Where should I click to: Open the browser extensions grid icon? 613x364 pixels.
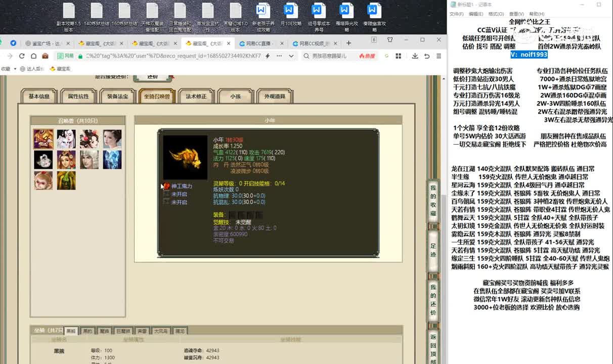coord(398,56)
